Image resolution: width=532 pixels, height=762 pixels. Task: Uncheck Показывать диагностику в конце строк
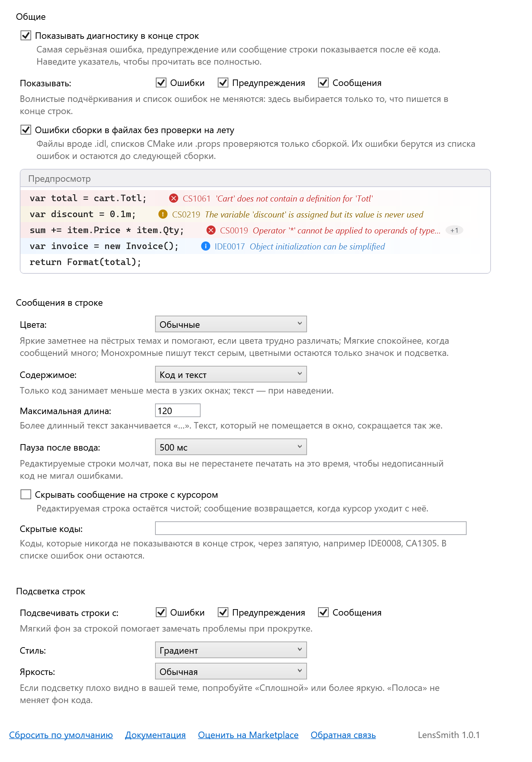tap(26, 35)
